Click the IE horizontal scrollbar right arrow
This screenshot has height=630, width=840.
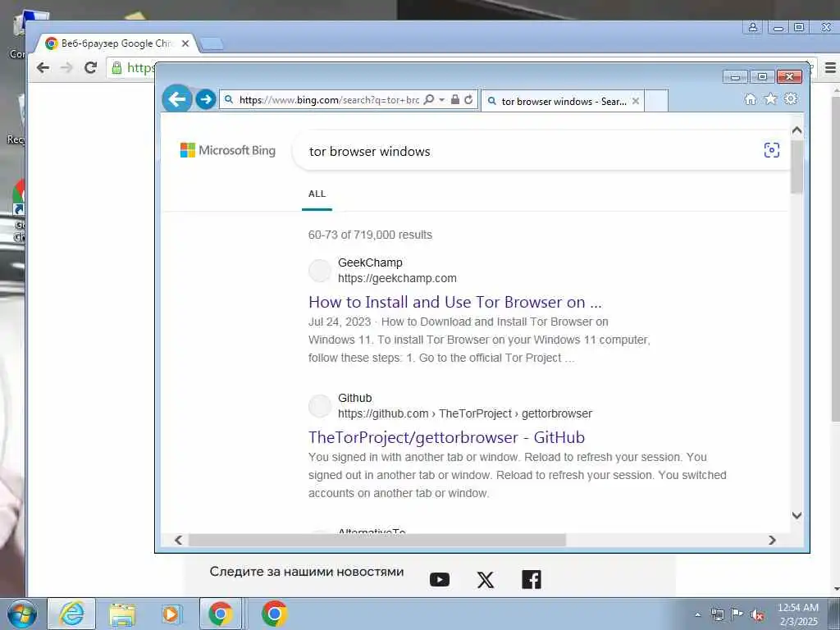pos(772,540)
